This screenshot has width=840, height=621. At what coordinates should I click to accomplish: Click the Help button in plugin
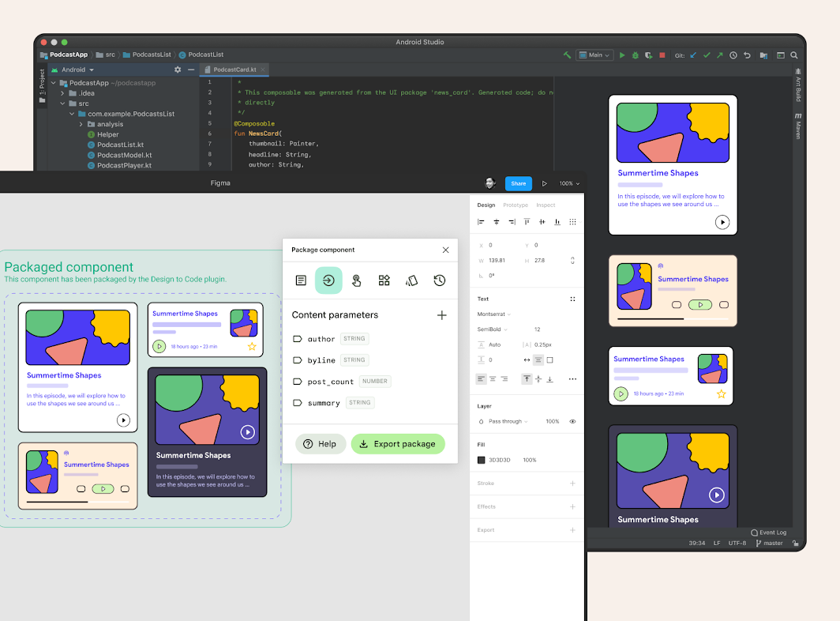(x=321, y=444)
